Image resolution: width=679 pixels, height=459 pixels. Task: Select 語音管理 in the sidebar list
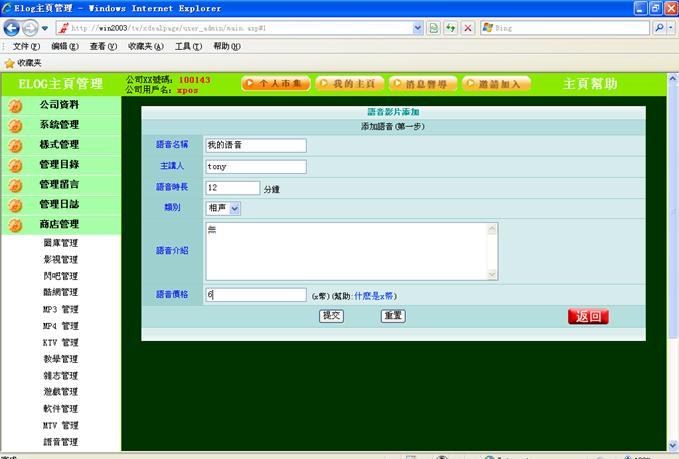pyautogui.click(x=60, y=441)
